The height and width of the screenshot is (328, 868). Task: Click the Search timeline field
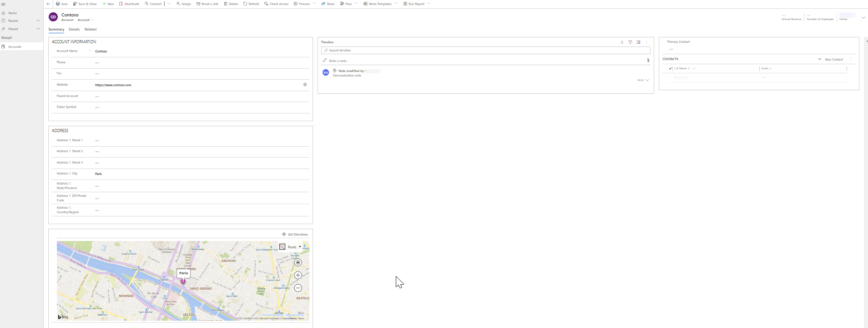(485, 51)
